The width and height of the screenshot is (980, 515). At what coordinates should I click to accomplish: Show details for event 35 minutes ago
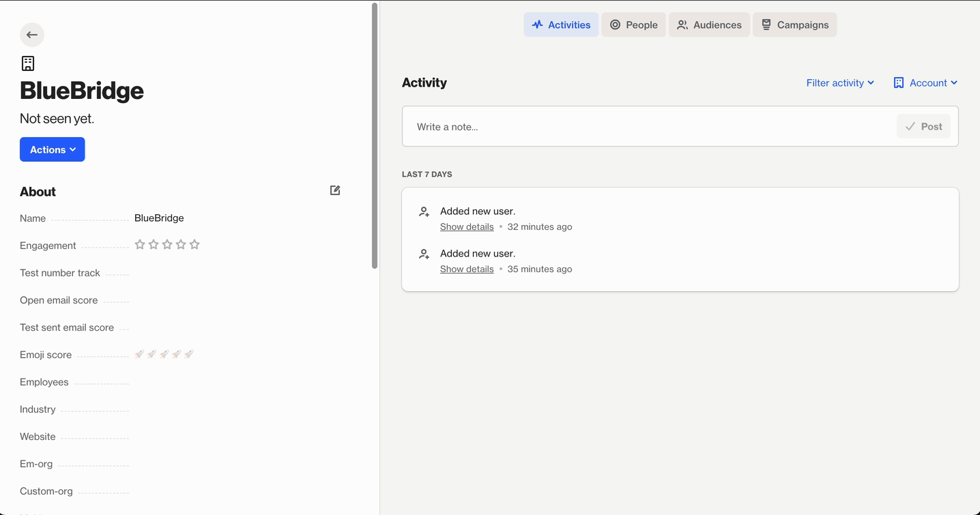467,269
